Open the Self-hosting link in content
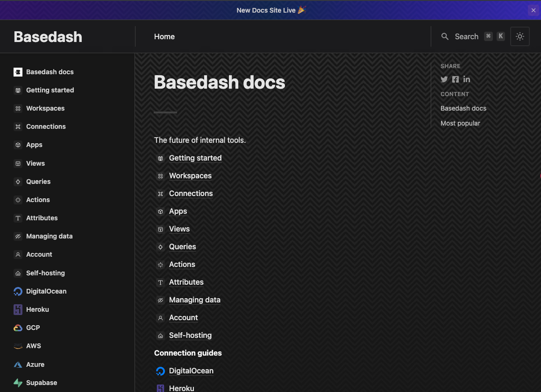This screenshot has height=392, width=541. (x=191, y=336)
